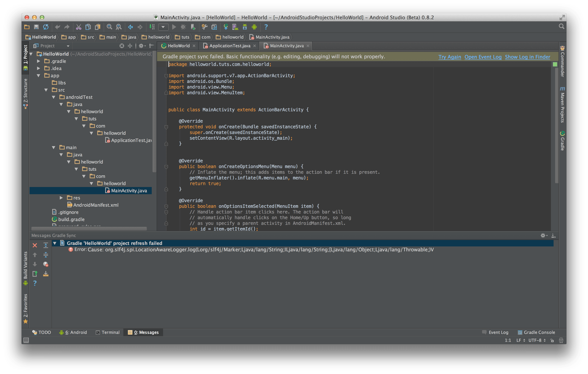
Task: Select the 0: Messages tab
Action: pyautogui.click(x=143, y=333)
